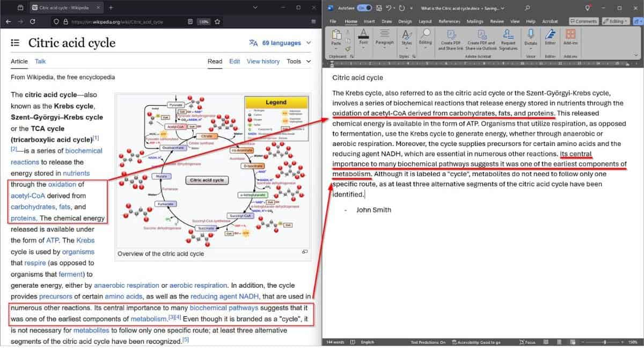
Task: Click Redo icon in Word title bar
Action: coord(401,8)
